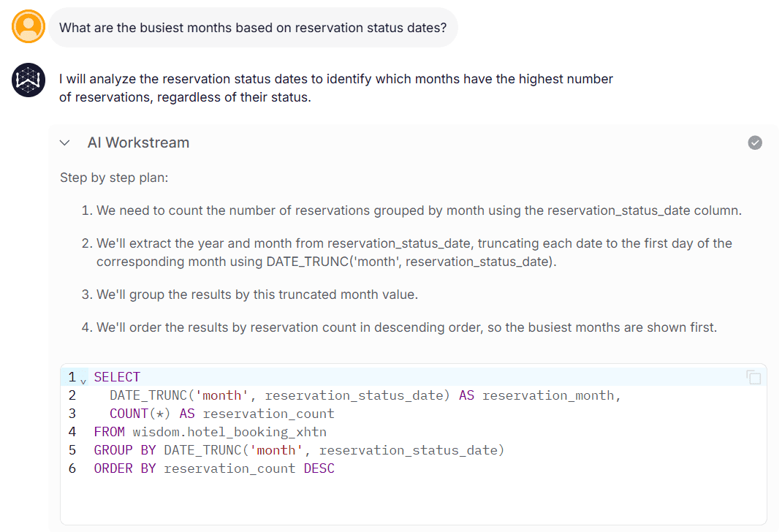The image size is (782, 532).
Task: Click the 'Step by step plan:' text
Action: coord(114,178)
